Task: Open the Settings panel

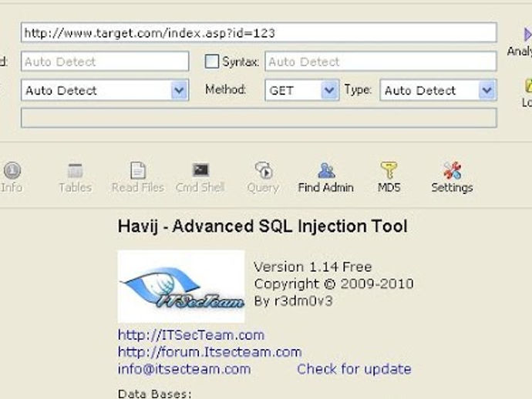Action: pos(452,170)
